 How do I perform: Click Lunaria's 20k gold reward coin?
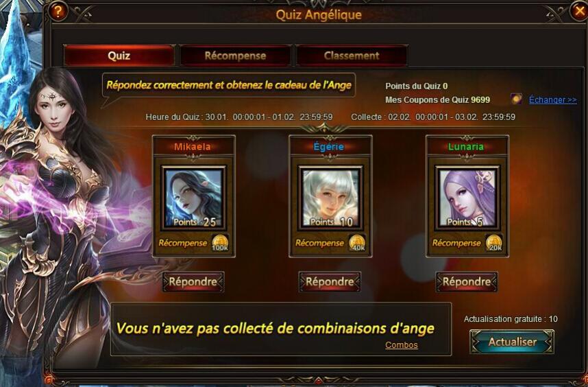click(494, 243)
